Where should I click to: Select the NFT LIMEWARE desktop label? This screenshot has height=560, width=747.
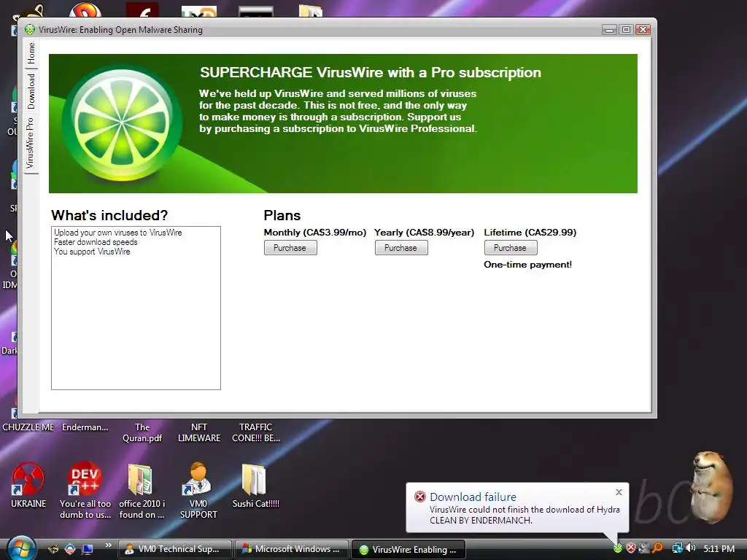coord(198,432)
